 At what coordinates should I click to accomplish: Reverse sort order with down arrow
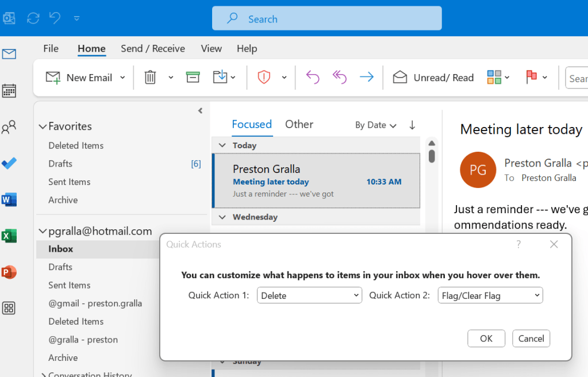[412, 125]
